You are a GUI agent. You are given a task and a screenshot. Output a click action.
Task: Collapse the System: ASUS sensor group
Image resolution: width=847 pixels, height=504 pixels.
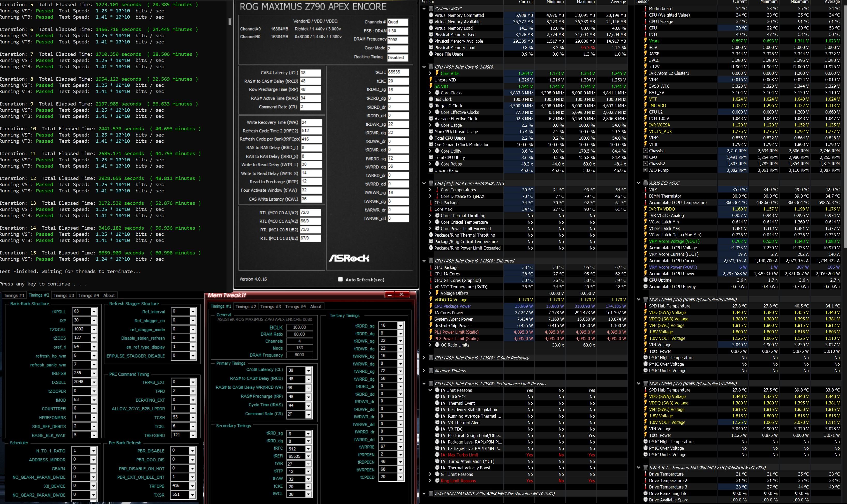pyautogui.click(x=424, y=9)
